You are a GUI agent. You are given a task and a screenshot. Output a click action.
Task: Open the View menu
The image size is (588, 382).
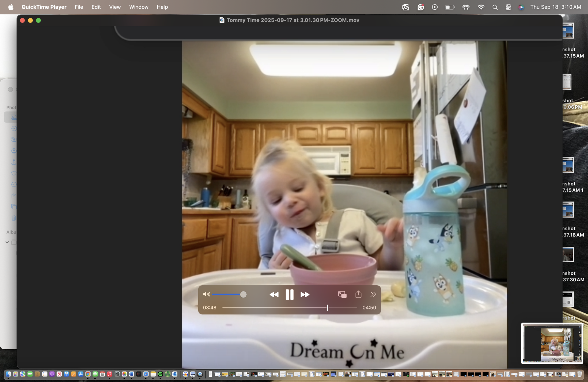(115, 7)
